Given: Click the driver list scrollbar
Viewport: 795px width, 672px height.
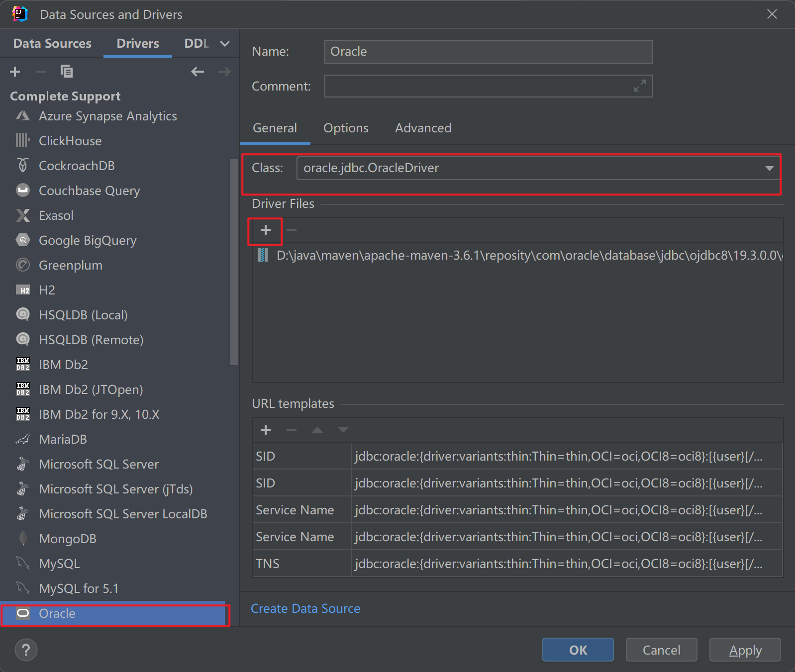Looking at the screenshot, I should 233,262.
